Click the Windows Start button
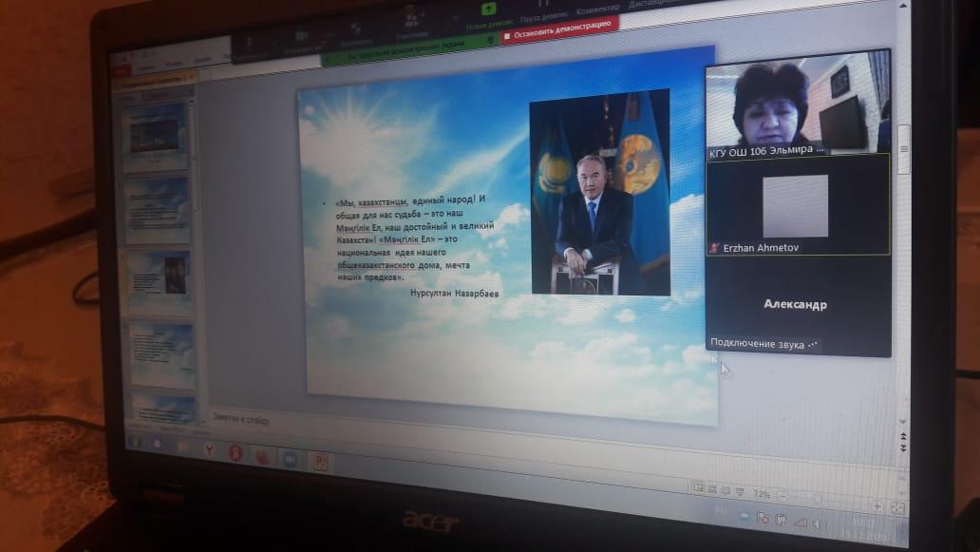The height and width of the screenshot is (552, 980). [134, 442]
